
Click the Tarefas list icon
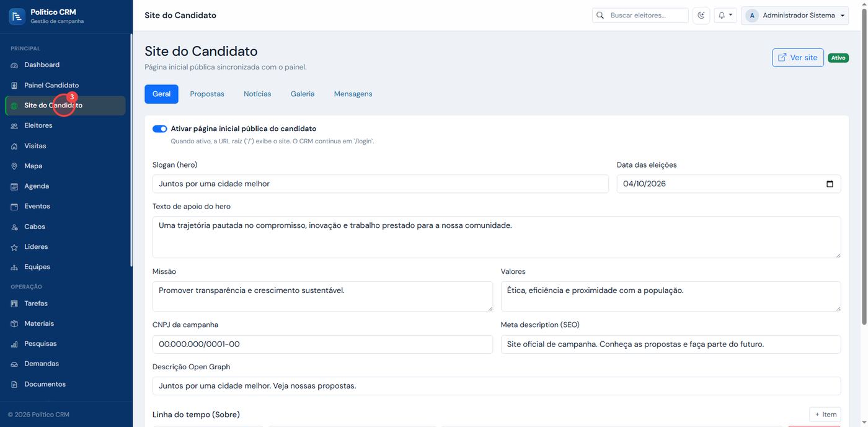pos(14,304)
